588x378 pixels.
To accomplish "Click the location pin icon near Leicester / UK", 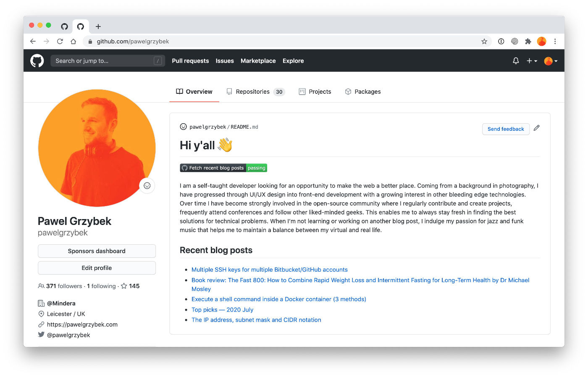I will [x=41, y=314].
